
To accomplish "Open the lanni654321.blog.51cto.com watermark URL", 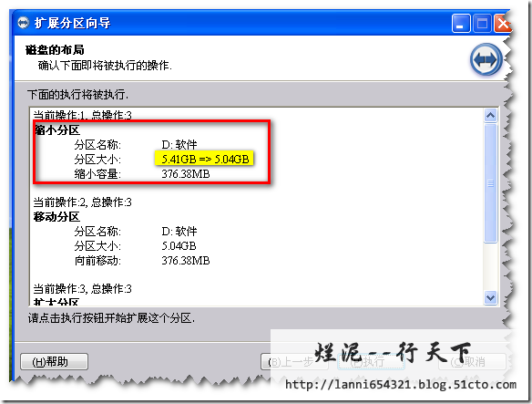I will pyautogui.click(x=401, y=385).
